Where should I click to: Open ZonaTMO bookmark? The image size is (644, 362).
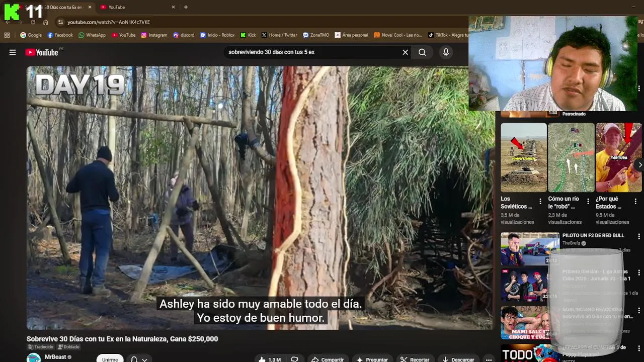316,35
